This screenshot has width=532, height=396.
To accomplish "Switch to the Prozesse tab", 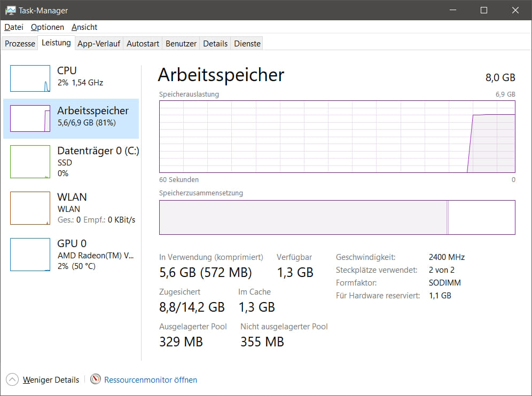I will [x=19, y=43].
